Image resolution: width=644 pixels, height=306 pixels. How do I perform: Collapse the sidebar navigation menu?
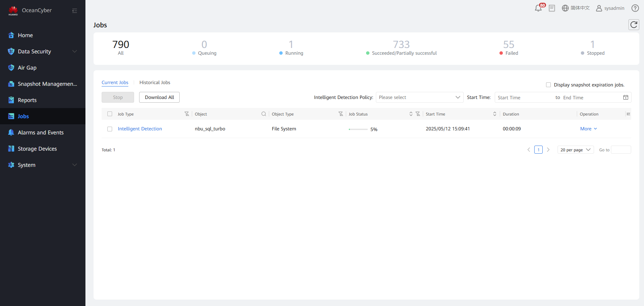(75, 11)
